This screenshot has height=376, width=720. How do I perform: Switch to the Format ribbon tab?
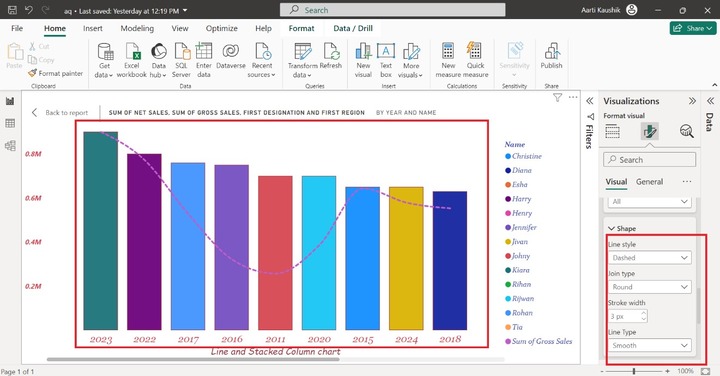coord(301,28)
